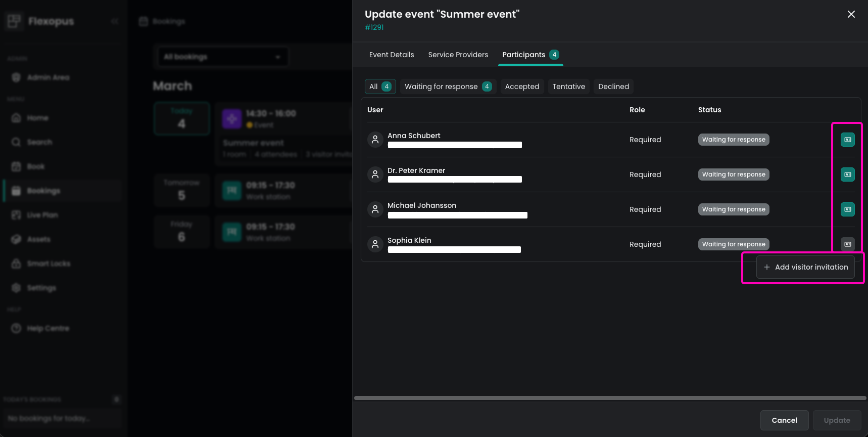868x437 pixels.
Task: Click Michael Johansson's user avatar icon
Action: pos(375,209)
